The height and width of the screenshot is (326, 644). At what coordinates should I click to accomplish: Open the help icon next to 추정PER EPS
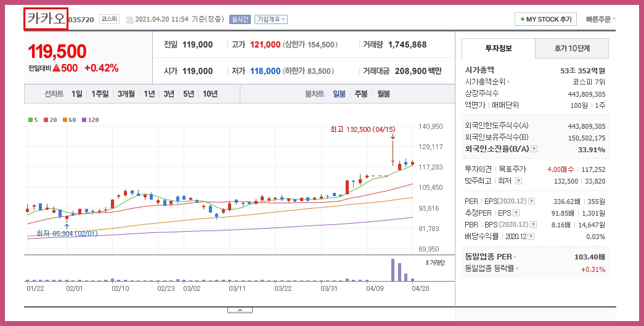(x=516, y=213)
